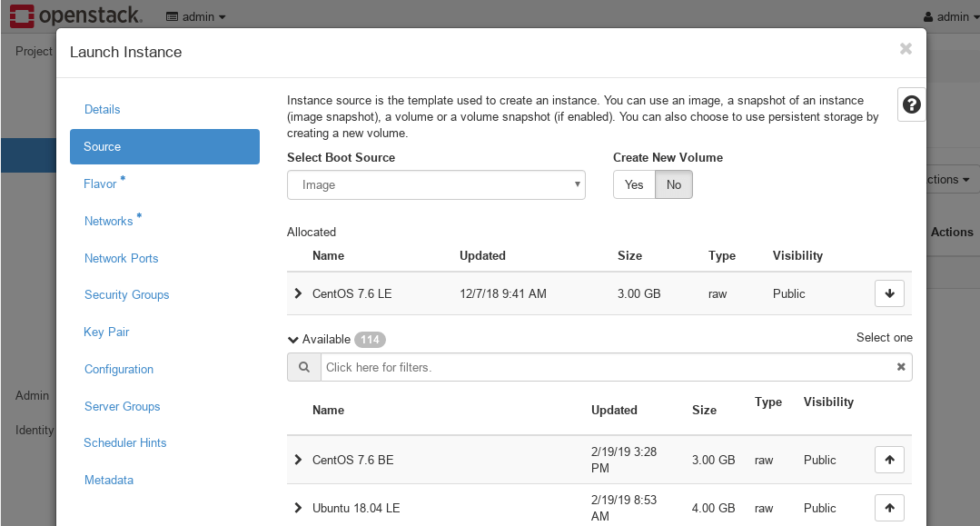Viewport: 980px width, 526px height.
Task: Allocate Ubuntu 18.04 LE with the up arrow
Action: tap(889, 507)
